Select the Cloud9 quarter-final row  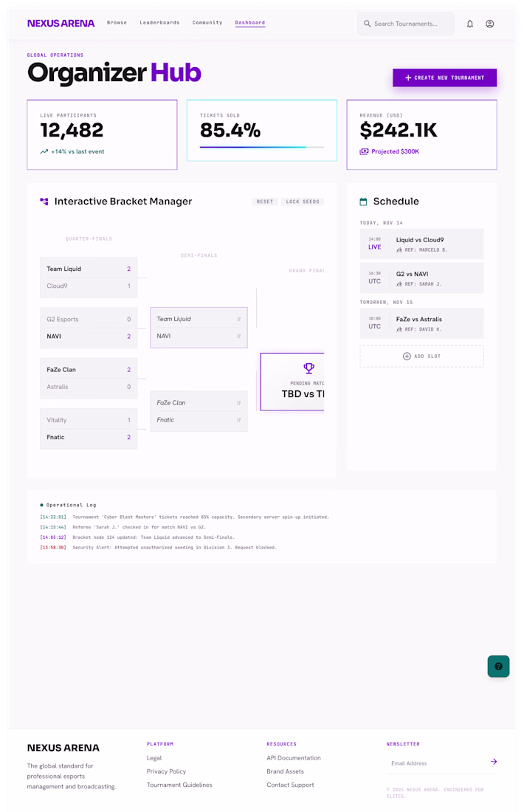pos(89,286)
